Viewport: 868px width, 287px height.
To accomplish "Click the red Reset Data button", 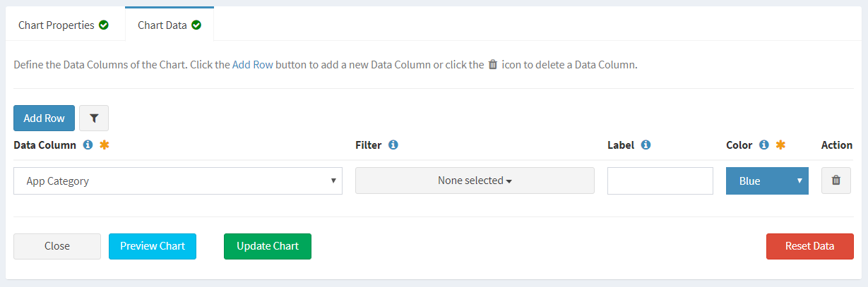I will pyautogui.click(x=810, y=246).
